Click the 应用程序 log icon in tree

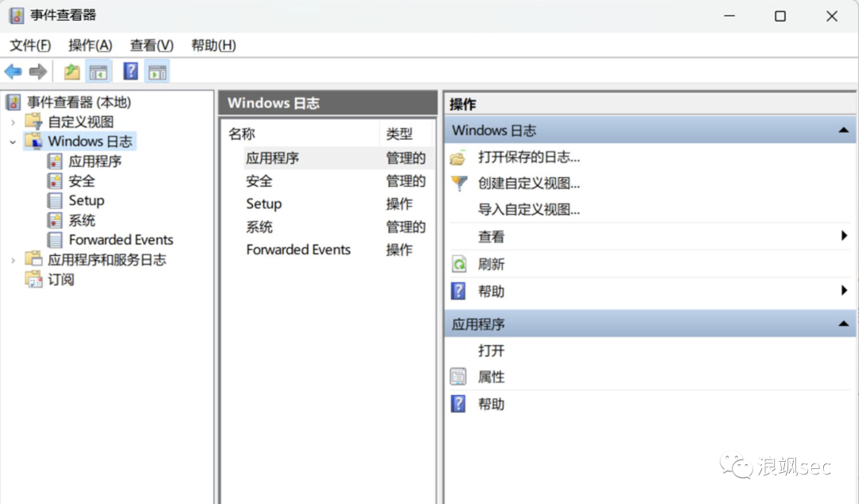[55, 161]
